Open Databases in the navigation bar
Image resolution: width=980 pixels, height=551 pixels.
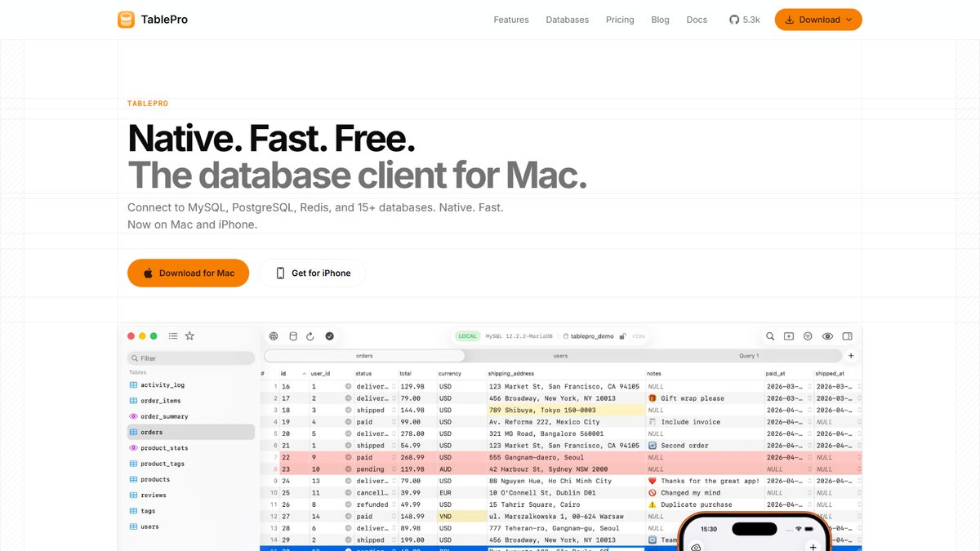568,20
